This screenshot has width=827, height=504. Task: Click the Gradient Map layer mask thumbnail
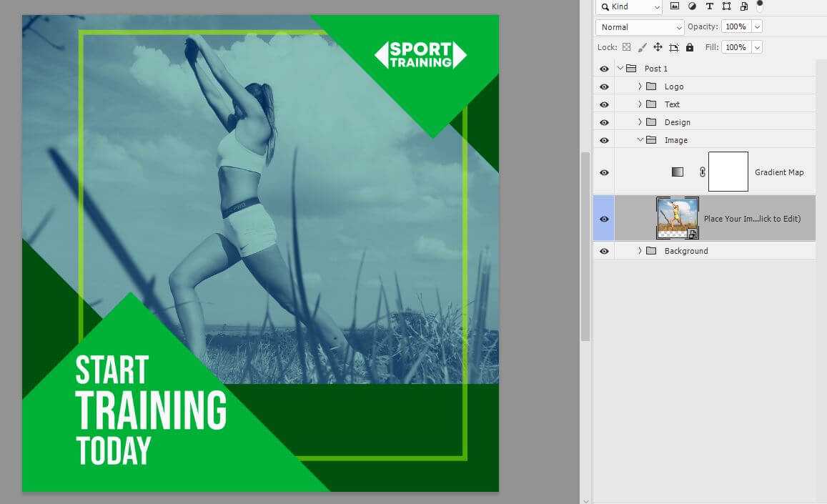point(728,172)
